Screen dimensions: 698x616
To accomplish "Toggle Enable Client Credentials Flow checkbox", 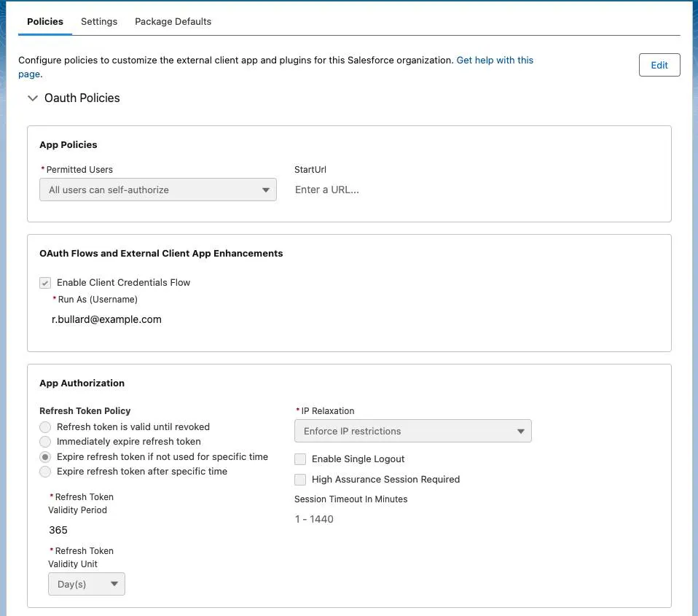I will (45, 283).
